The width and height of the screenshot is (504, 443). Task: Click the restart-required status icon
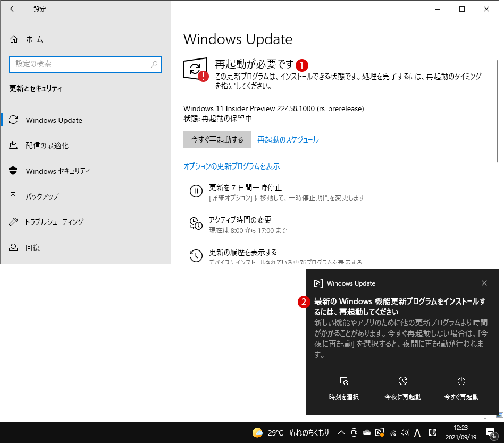(196, 70)
